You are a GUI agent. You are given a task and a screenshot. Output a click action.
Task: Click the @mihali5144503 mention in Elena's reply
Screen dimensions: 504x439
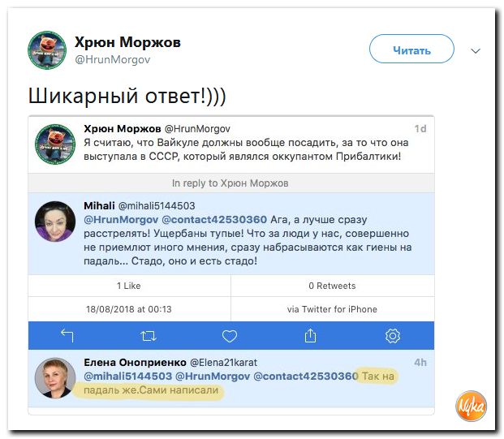[x=128, y=376]
